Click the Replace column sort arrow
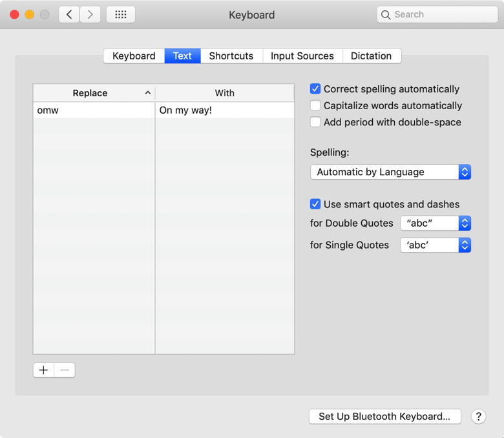The height and width of the screenshot is (438, 504). 148,93
